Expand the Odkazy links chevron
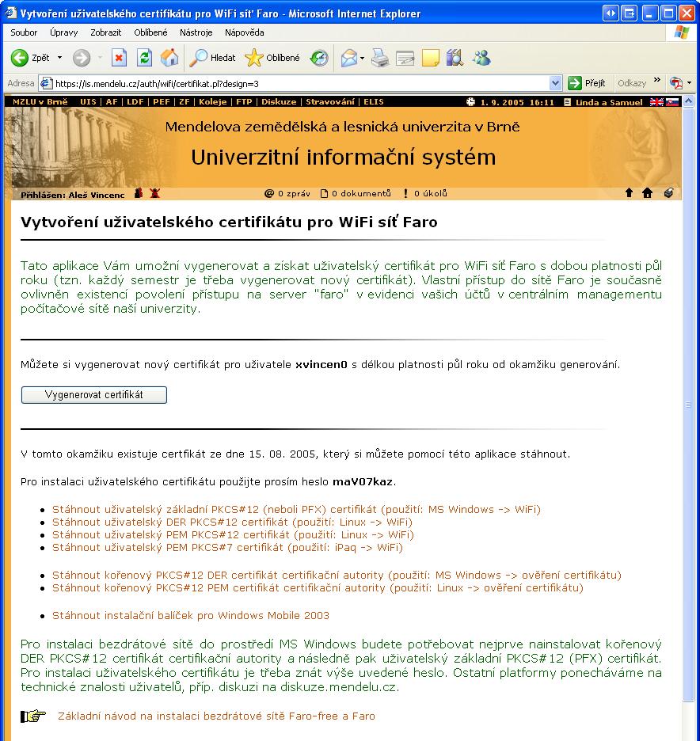This screenshot has height=741, width=700. coord(657,80)
